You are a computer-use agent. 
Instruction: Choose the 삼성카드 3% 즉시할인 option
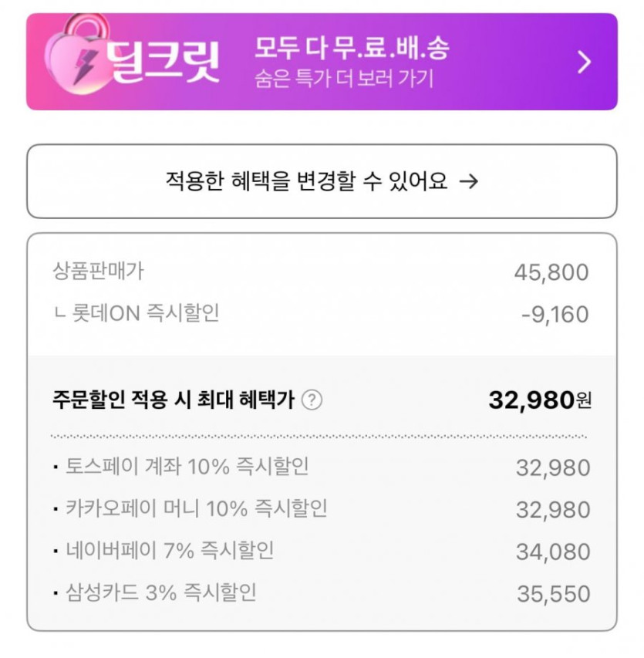click(160, 593)
